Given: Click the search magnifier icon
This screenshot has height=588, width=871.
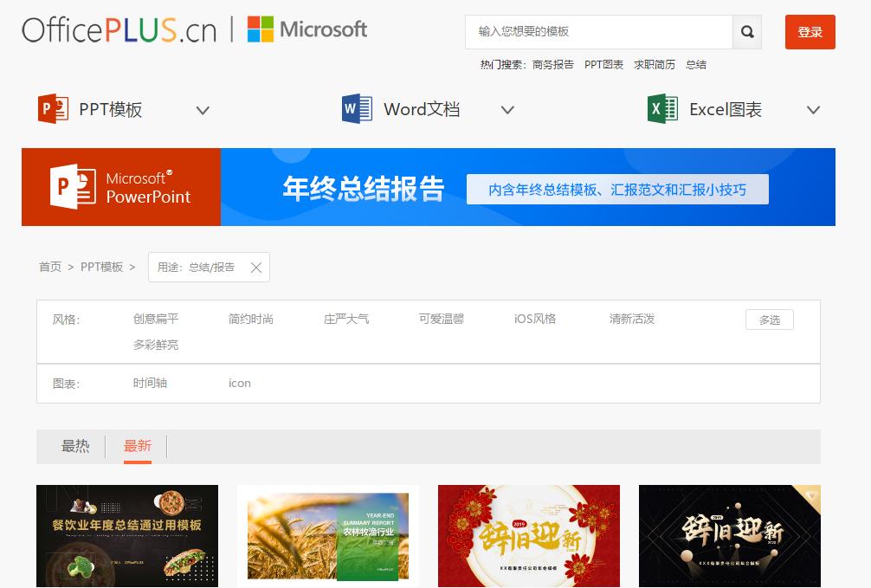Looking at the screenshot, I should point(745,32).
